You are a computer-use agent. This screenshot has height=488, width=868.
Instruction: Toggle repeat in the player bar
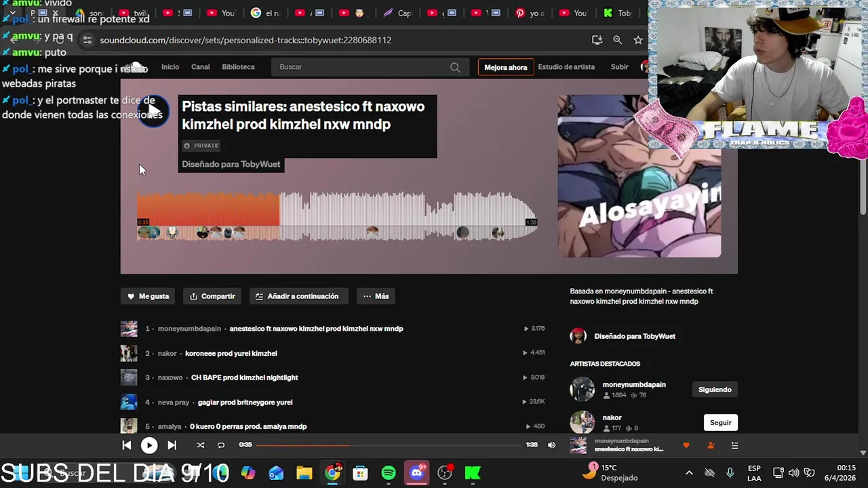pos(220,445)
